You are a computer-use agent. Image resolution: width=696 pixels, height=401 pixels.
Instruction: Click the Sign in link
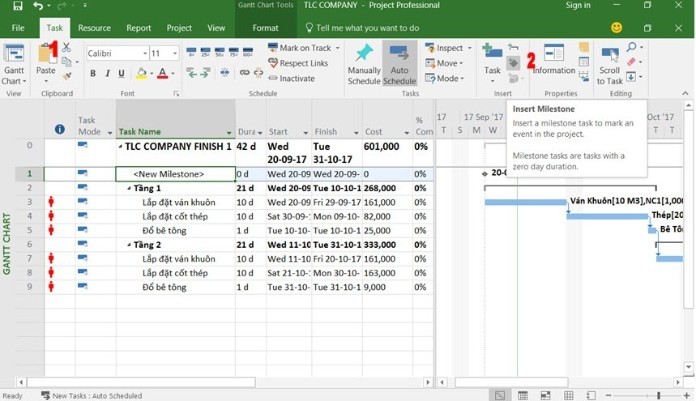tap(578, 6)
